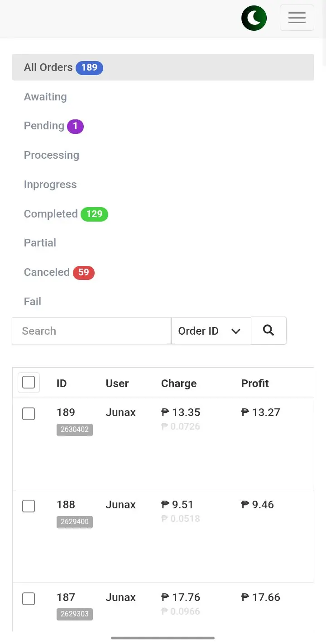The height and width of the screenshot is (644, 326).
Task: Click the purple pending count badge
Action: tap(75, 126)
